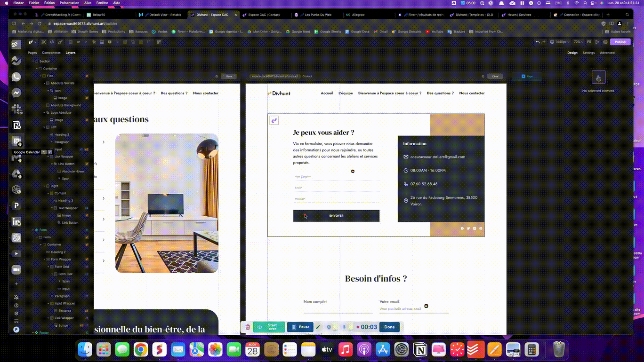Open the Divhunt logo dropdown menu
Image resolution: width=644 pixels, height=362 pixels.
click(32, 42)
